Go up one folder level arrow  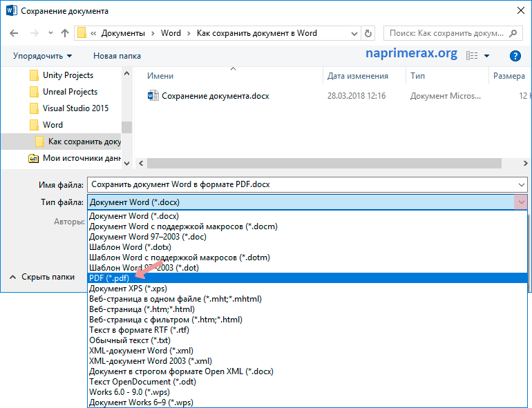tap(65, 33)
